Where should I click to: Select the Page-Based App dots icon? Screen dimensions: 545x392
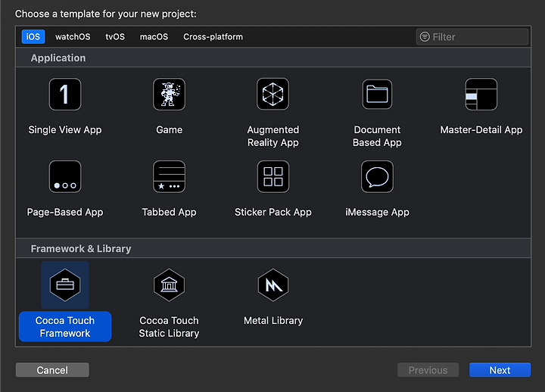point(65,176)
